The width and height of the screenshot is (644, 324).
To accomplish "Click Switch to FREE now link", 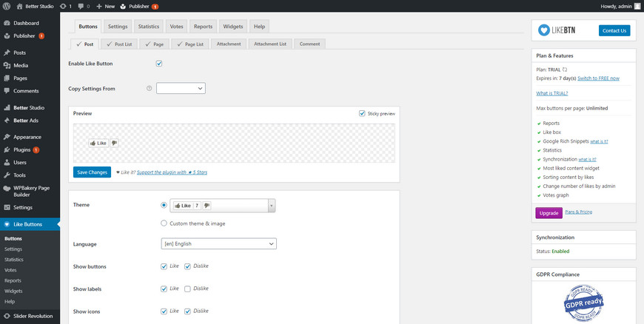I will pyautogui.click(x=598, y=78).
